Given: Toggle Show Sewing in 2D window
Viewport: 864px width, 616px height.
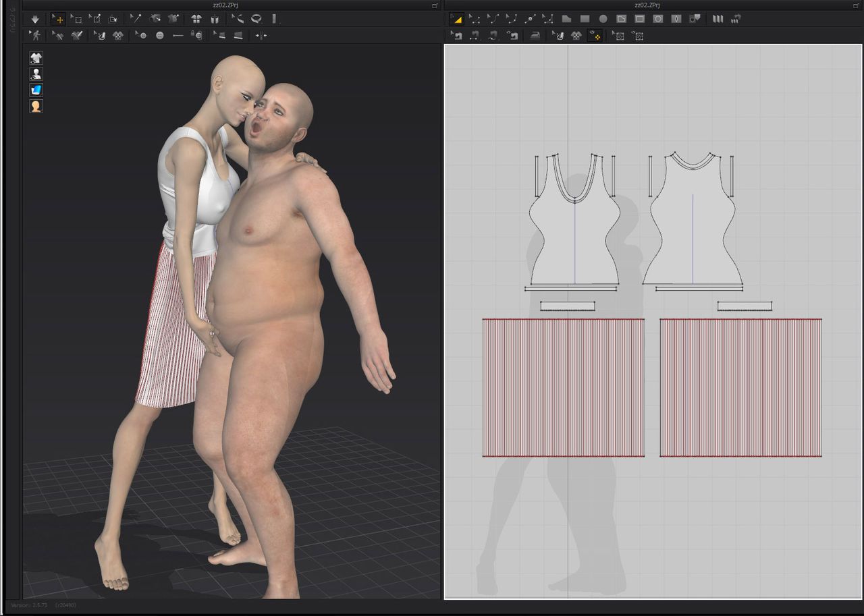Looking at the screenshot, I should tap(513, 35).
